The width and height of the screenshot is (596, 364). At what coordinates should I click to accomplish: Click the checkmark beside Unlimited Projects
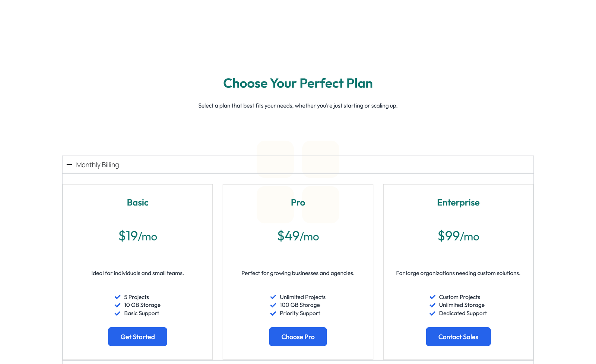click(273, 297)
